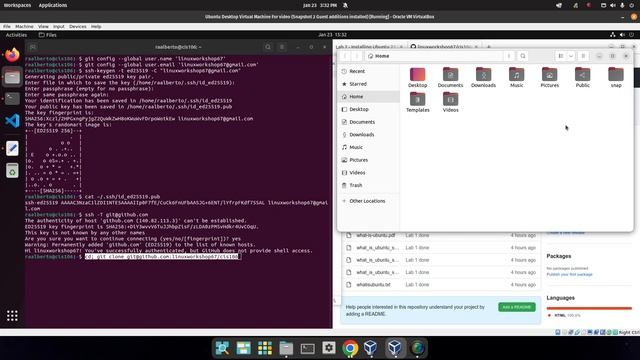Open Videos folder icon
The height and width of the screenshot is (360, 640).
tap(450, 99)
